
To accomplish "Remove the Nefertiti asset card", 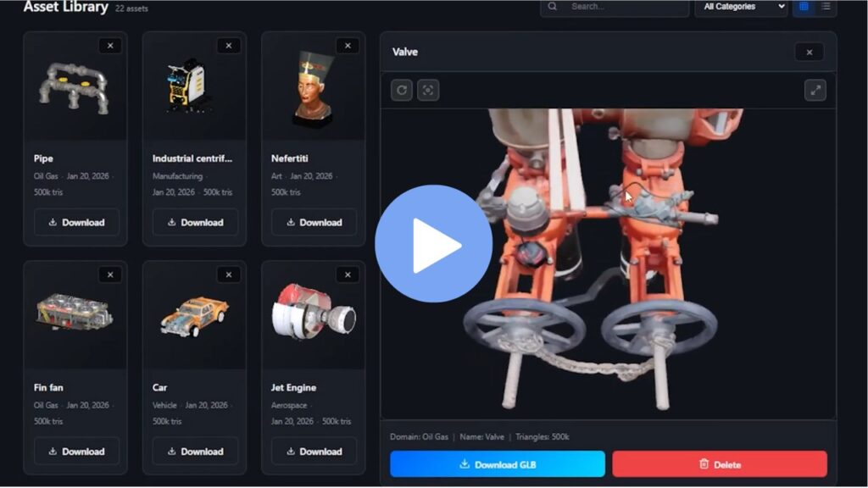I will coord(348,46).
